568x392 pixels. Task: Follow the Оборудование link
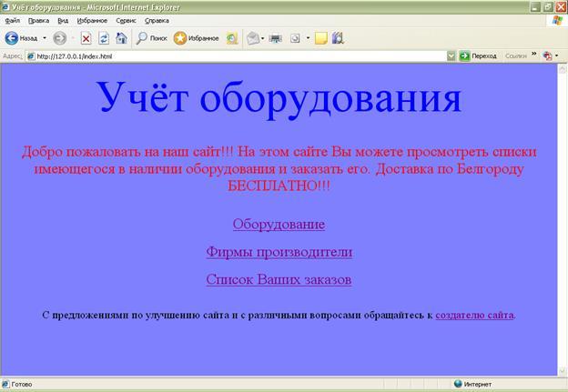click(x=279, y=224)
